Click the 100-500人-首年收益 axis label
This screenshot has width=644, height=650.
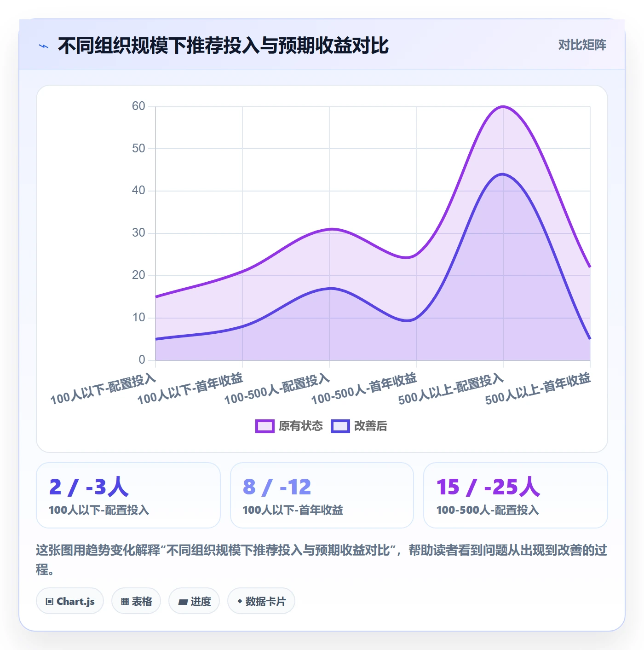[364, 389]
